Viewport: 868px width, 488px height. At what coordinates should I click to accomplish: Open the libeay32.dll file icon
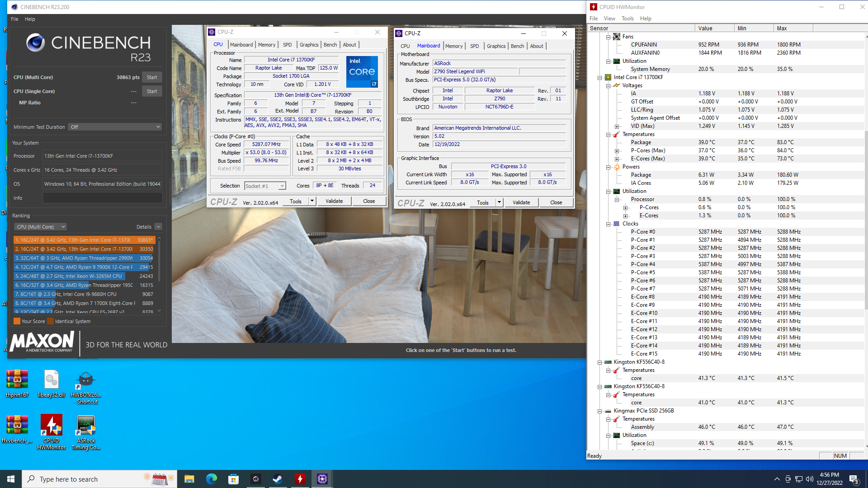coord(51,380)
